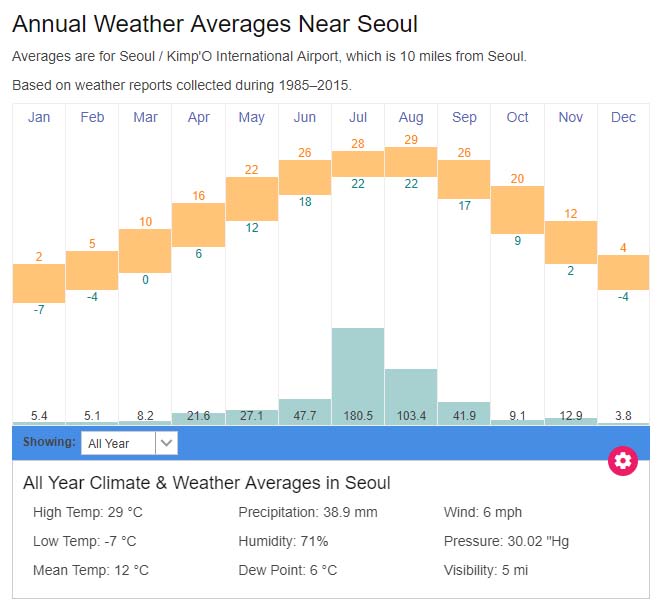
Task: Select the Oct month column header
Action: 517,117
